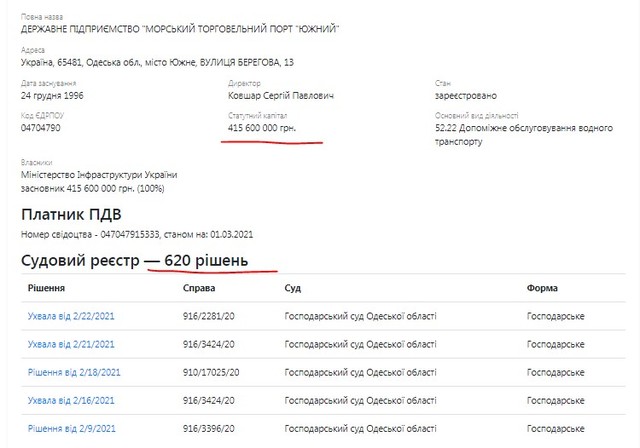Click the director name Ковшар Сергій Павлович
The height and width of the screenshot is (448, 640).
[280, 95]
